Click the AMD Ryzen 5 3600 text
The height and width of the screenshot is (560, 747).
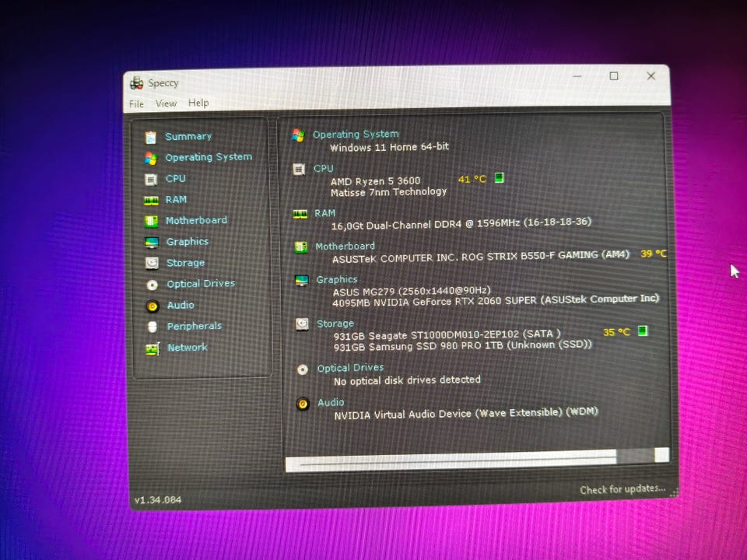375,181
